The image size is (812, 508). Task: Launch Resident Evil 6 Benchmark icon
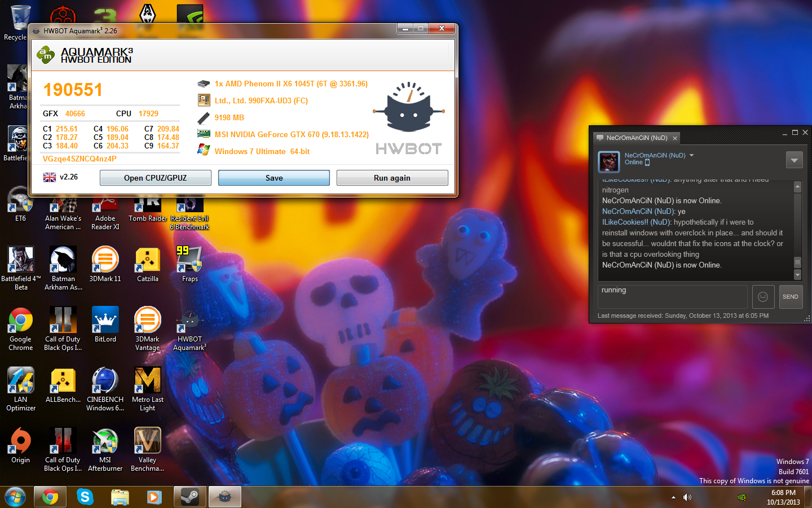click(189, 214)
